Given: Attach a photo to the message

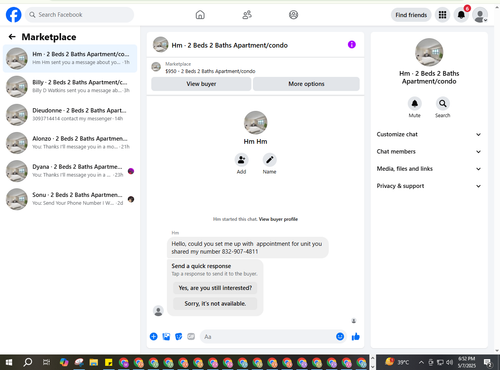Looking at the screenshot, I should pos(166,337).
